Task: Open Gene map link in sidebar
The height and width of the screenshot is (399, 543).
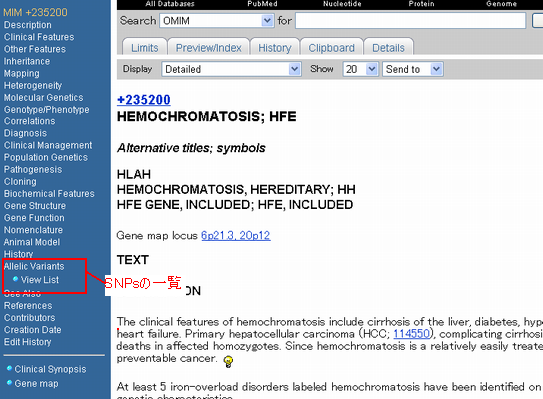Action: [36, 383]
